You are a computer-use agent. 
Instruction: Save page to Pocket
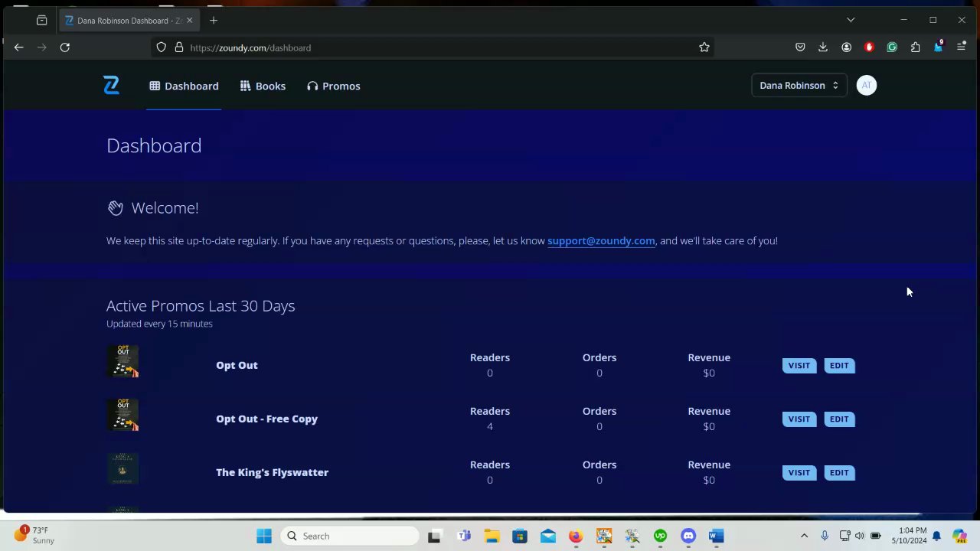click(x=800, y=47)
